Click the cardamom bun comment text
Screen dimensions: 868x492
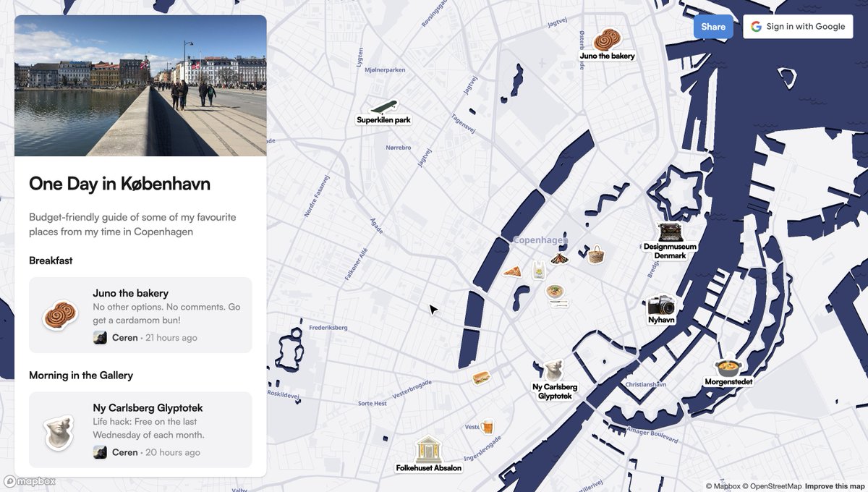pyautogui.click(x=166, y=314)
